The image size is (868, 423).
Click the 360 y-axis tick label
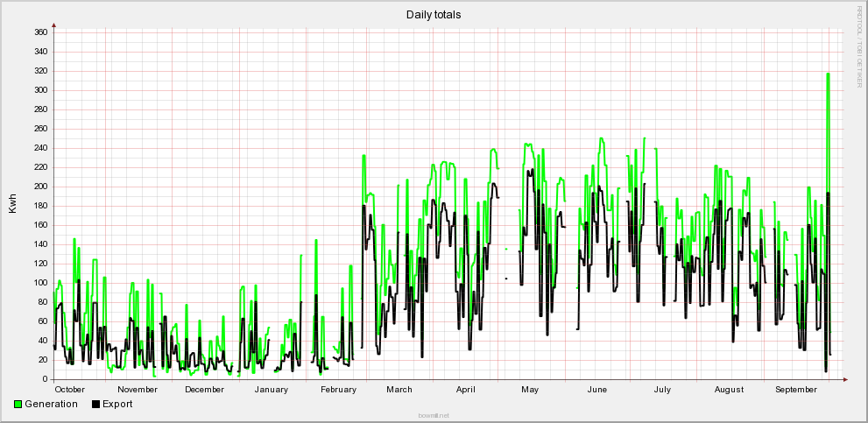coord(40,32)
